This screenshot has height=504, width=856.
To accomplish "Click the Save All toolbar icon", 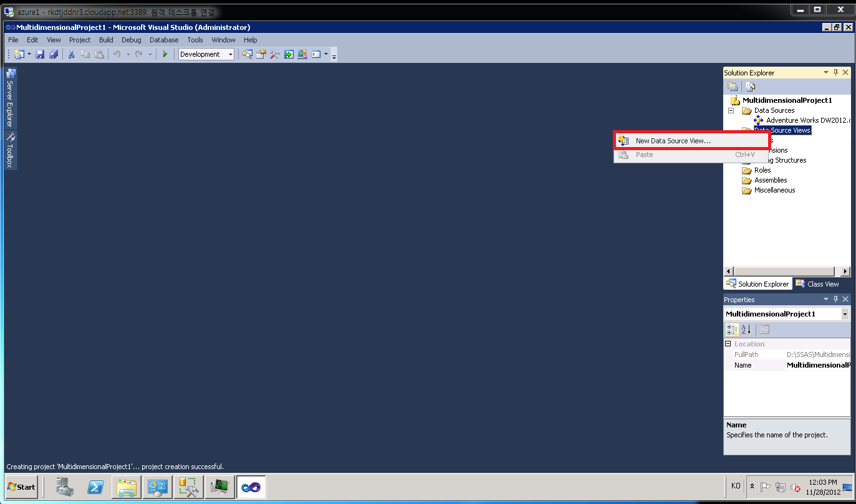I will [x=54, y=54].
